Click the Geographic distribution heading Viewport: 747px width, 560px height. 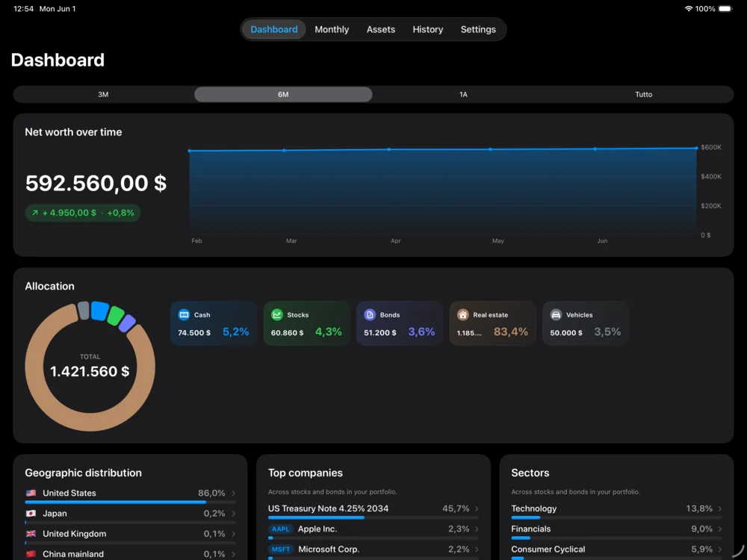pyautogui.click(x=84, y=473)
